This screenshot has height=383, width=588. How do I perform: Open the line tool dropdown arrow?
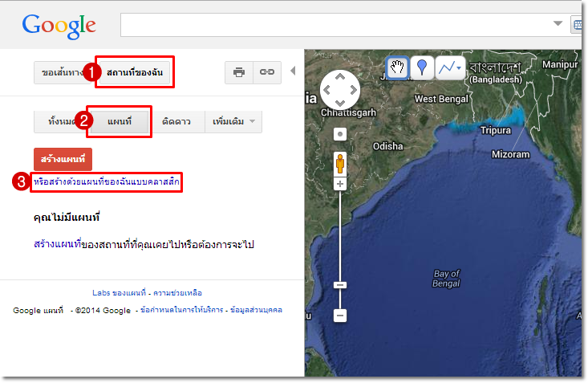459,68
